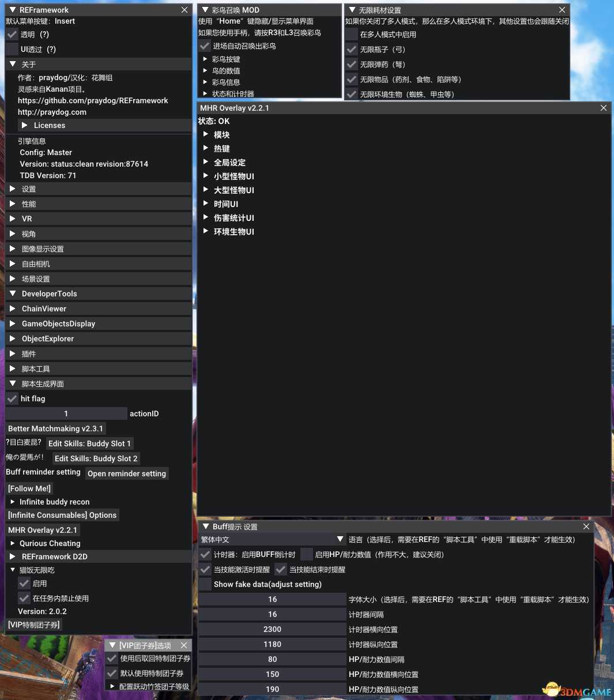Enable Show fake data(adjust setting)
The height and width of the screenshot is (700, 614).
click(x=205, y=584)
